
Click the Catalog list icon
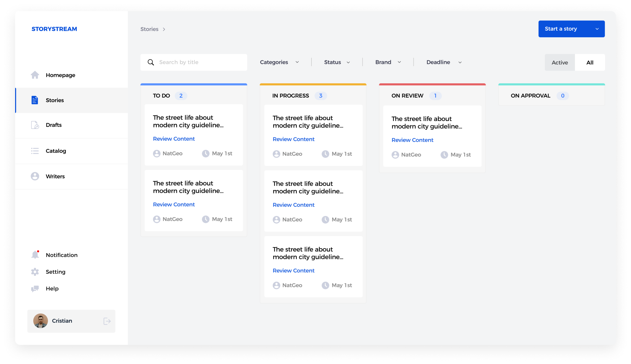click(x=35, y=151)
